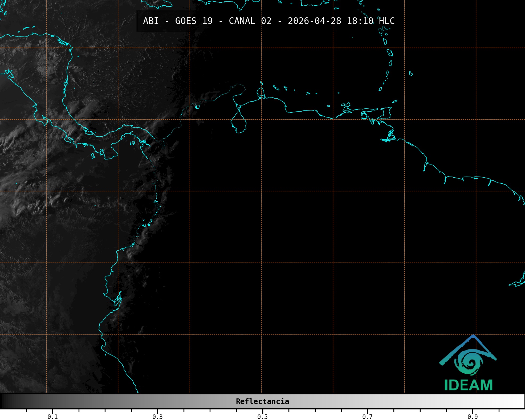
Task: Click the 0.9 colorbar tick label
Action: coord(472,417)
